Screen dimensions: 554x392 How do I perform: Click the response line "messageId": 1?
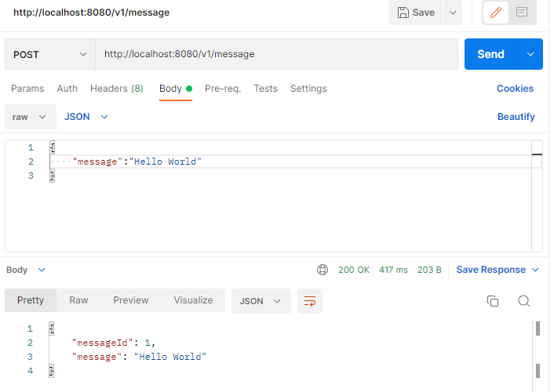pos(114,343)
